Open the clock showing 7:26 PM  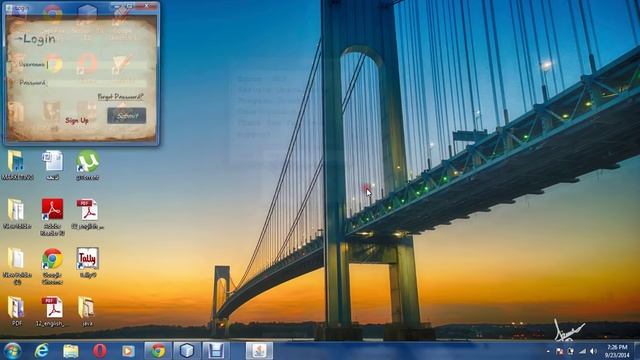(617, 351)
